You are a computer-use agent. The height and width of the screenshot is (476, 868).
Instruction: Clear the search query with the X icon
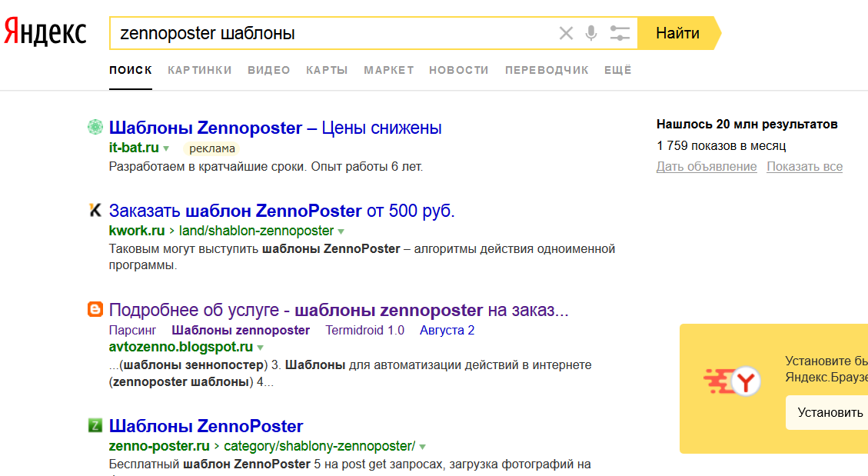point(566,33)
